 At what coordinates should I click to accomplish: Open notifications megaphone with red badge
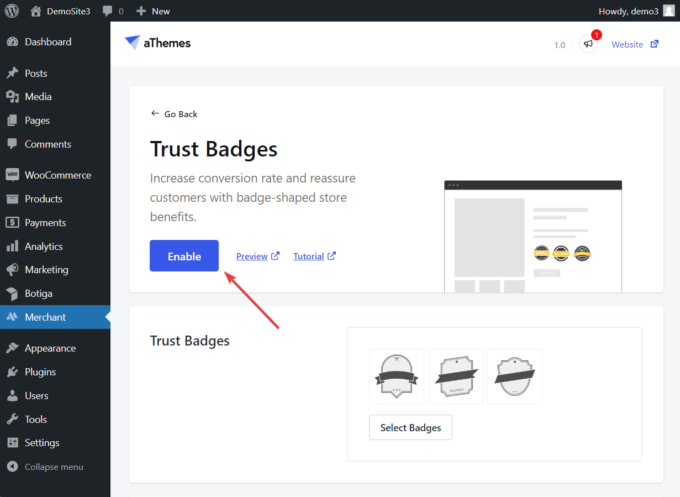[589, 44]
